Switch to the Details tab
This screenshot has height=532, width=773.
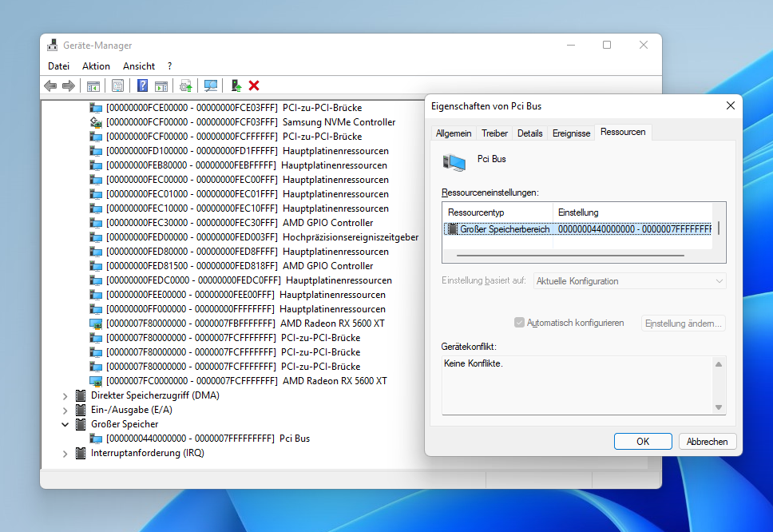[x=530, y=133]
